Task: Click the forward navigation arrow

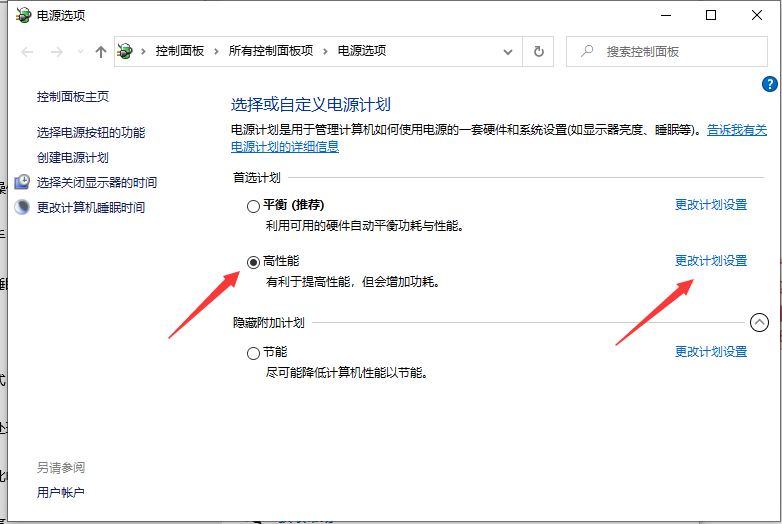Action: pyautogui.click(x=56, y=51)
